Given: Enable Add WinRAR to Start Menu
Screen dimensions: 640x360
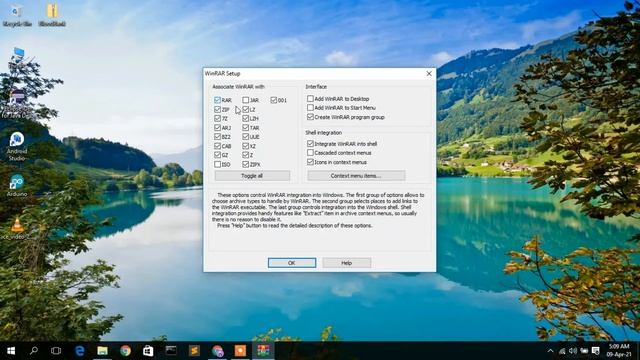Looking at the screenshot, I should pyautogui.click(x=311, y=108).
